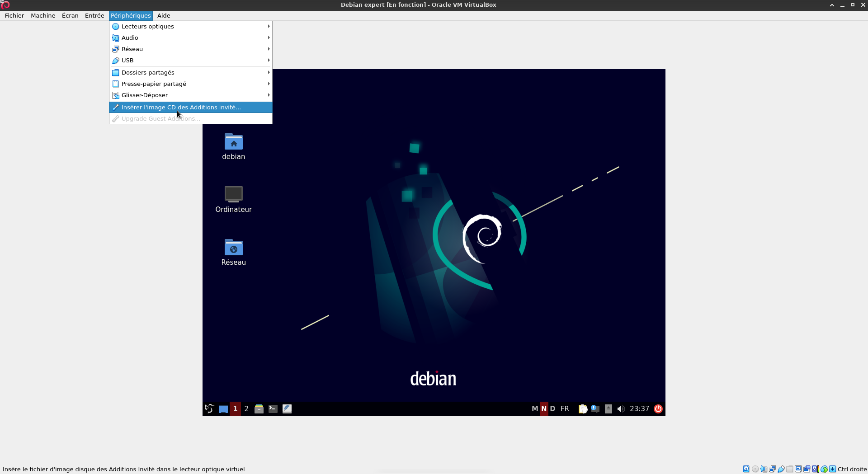Image resolution: width=868 pixels, height=474 pixels.
Task: Click the USB plug icon in the menu
Action: click(116, 60)
